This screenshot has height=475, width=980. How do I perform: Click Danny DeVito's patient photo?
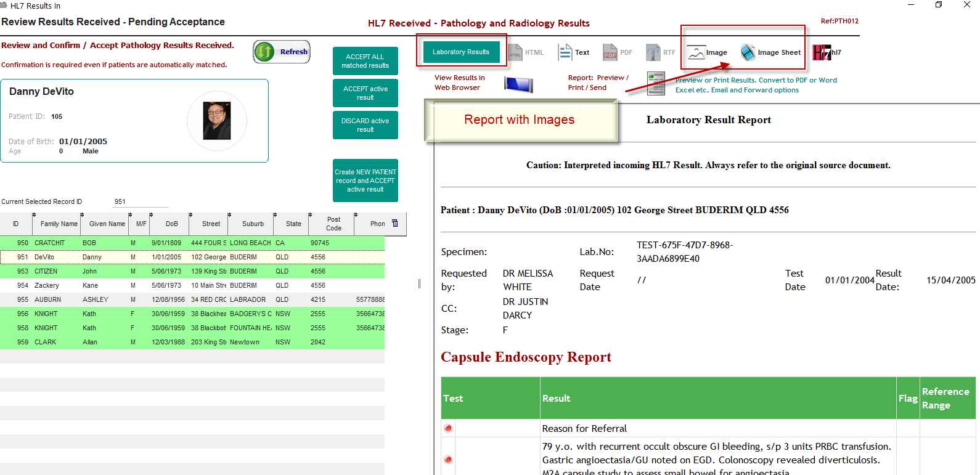217,121
